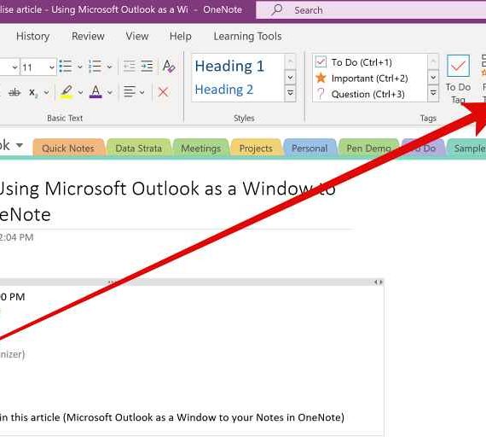Apply the font color
Image resolution: width=486 pixels, height=448 pixels.
tap(95, 92)
